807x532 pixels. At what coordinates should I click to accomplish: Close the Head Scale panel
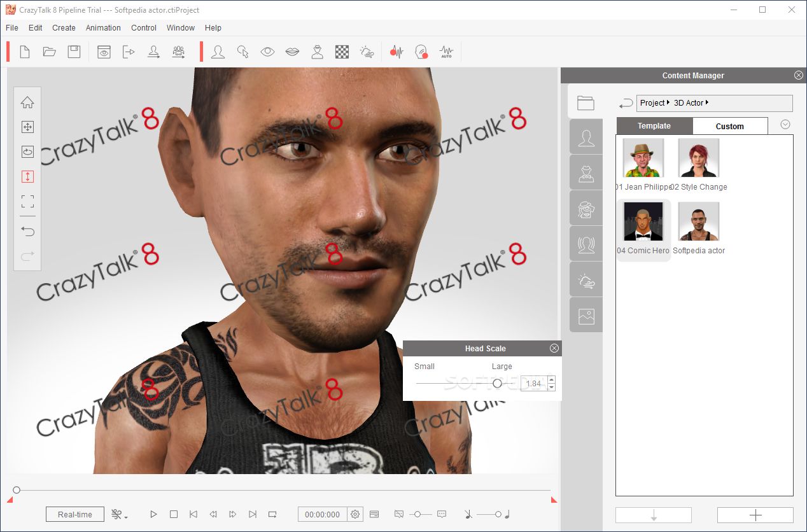(554, 348)
